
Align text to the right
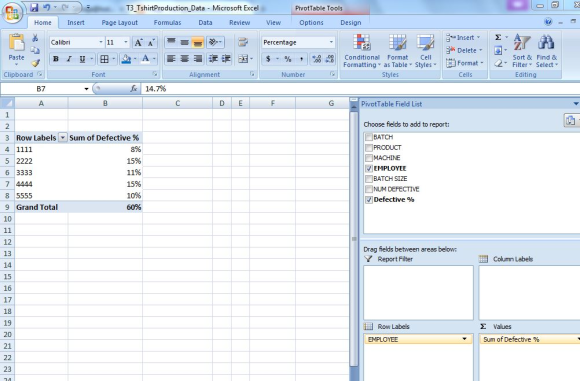tap(198, 58)
